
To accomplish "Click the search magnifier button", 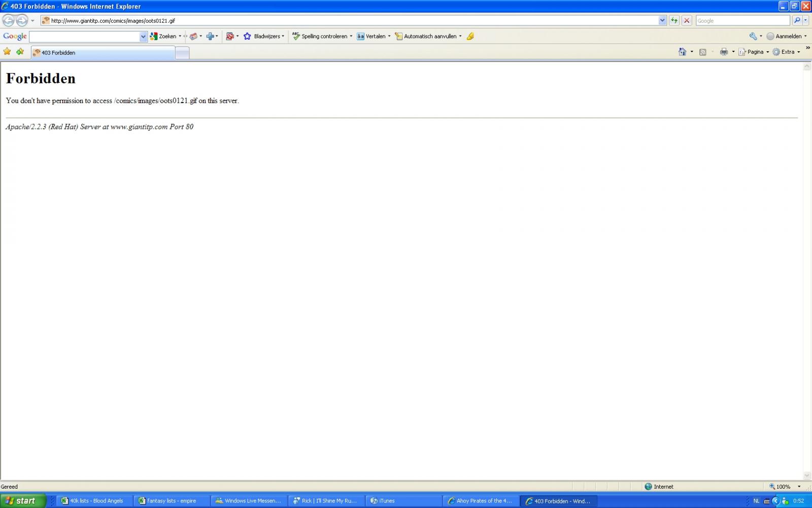I will tap(797, 20).
